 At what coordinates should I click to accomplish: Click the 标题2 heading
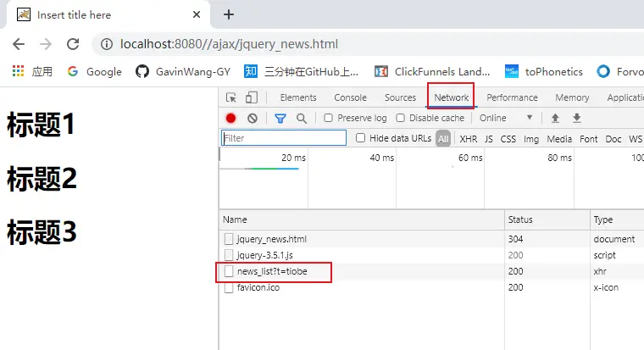click(42, 178)
